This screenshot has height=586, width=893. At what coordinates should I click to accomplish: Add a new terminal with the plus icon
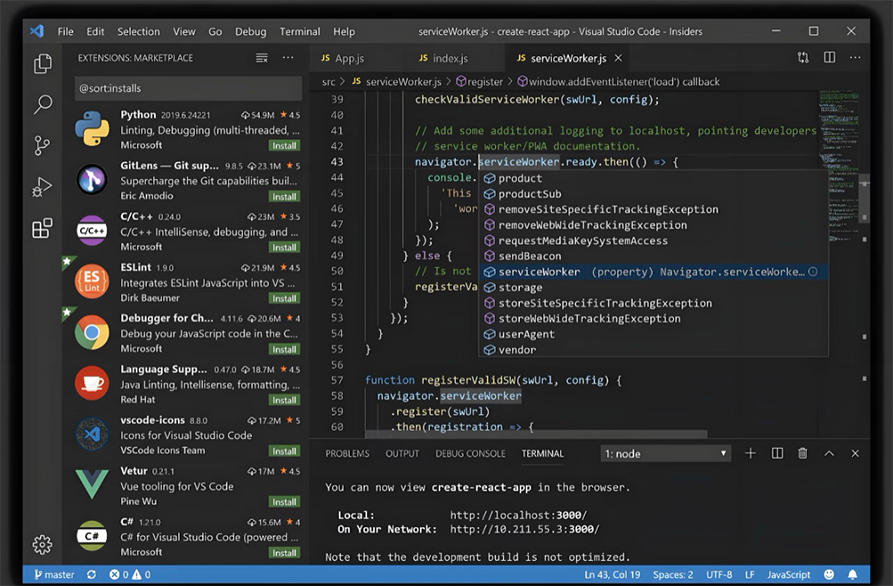pyautogui.click(x=750, y=453)
